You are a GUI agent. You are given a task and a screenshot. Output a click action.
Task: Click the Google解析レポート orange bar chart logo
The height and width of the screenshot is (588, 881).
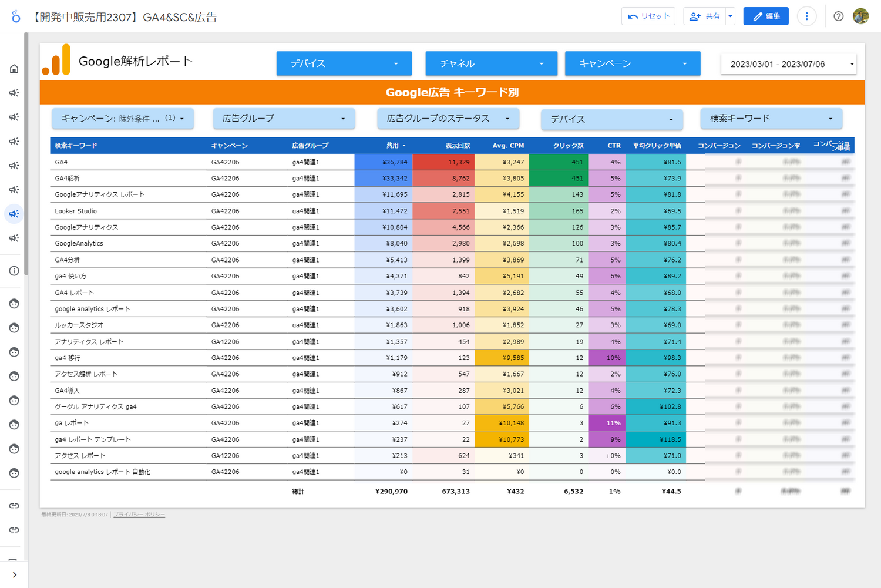pos(56,61)
